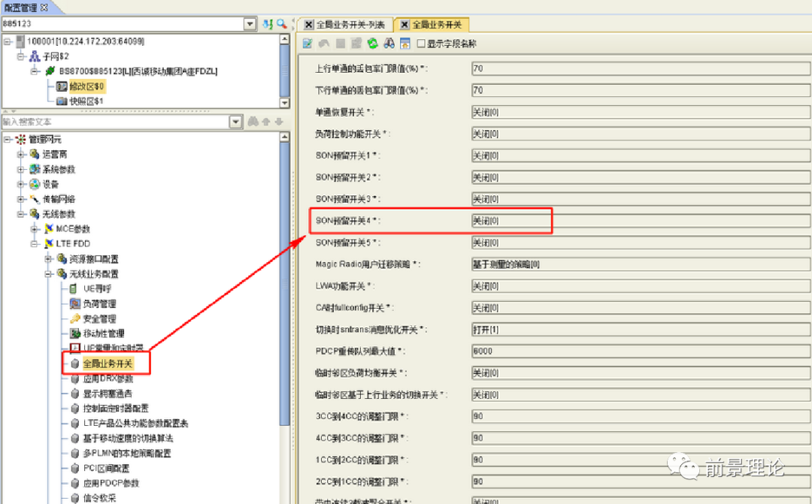Image resolution: width=812 pixels, height=504 pixels.
Task: Select 负荷管理 in the navigation tree
Action: (98, 303)
